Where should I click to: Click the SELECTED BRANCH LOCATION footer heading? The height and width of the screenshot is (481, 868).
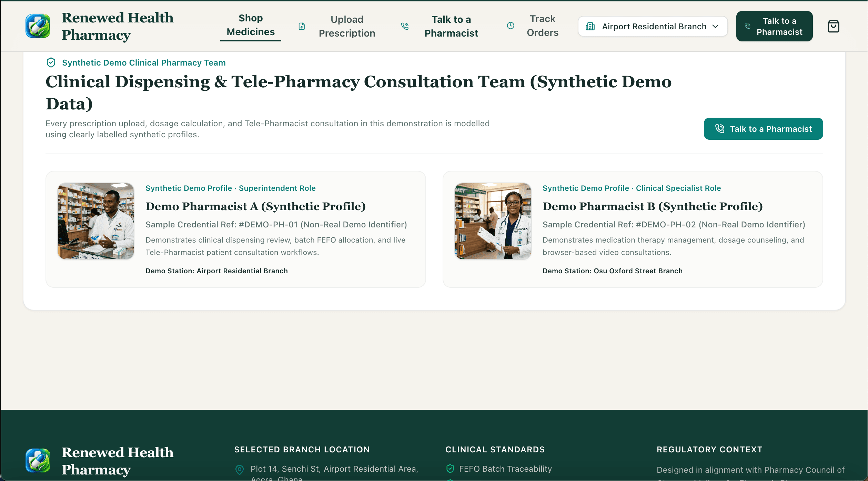(302, 450)
